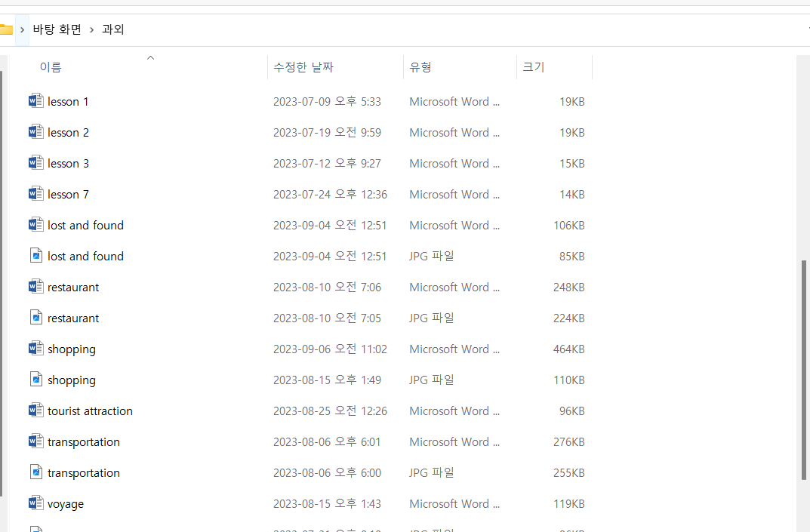
Task: Click the 106KB size value
Action: point(568,226)
